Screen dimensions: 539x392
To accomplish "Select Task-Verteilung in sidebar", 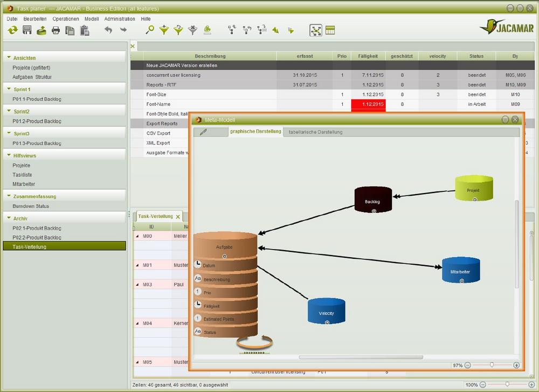I will 65,246.
